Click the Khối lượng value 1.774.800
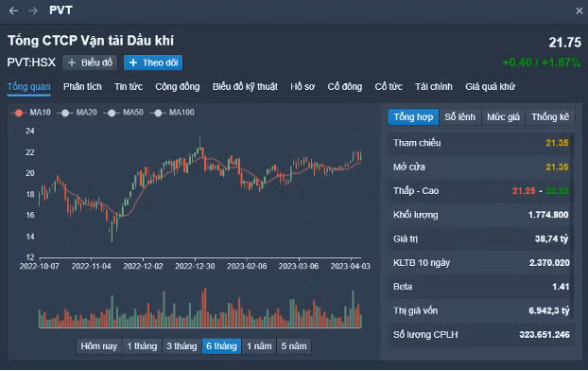This screenshot has width=588, height=371. 548,215
